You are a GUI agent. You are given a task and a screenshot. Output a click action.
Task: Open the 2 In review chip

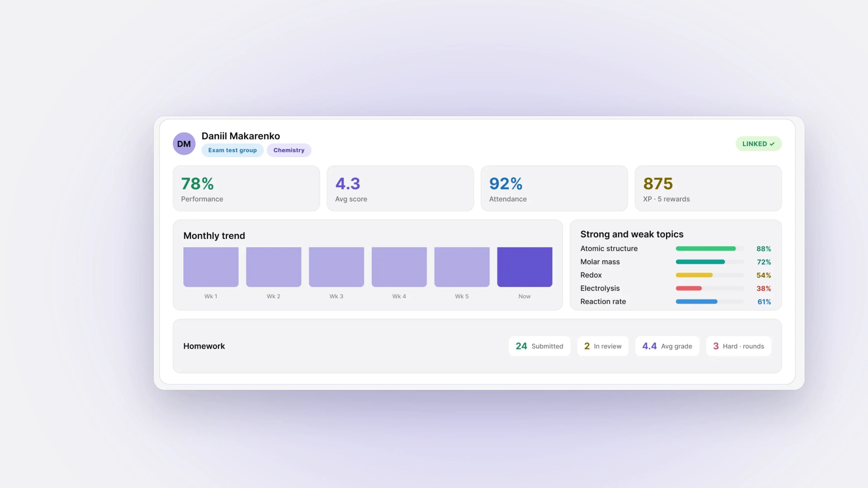click(603, 346)
